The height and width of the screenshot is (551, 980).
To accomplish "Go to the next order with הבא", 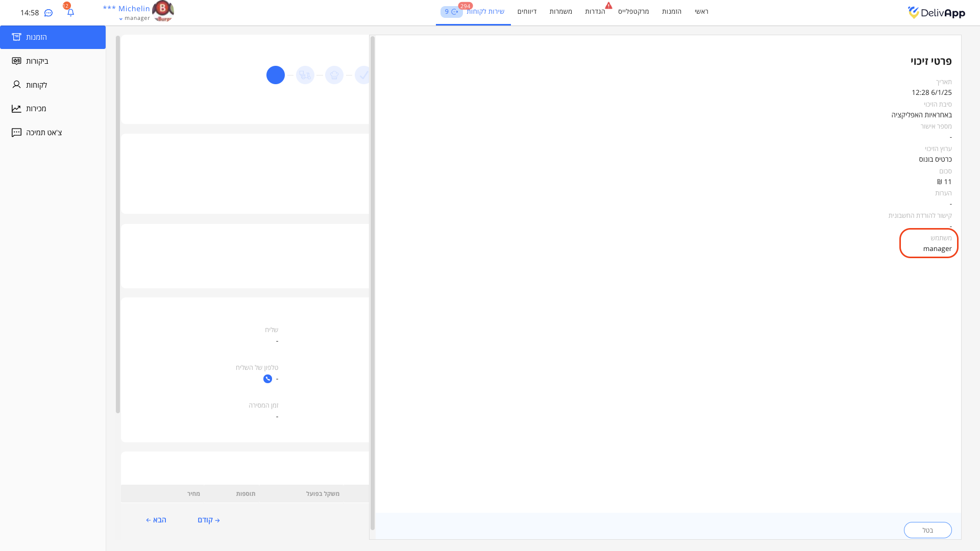I will [x=156, y=520].
